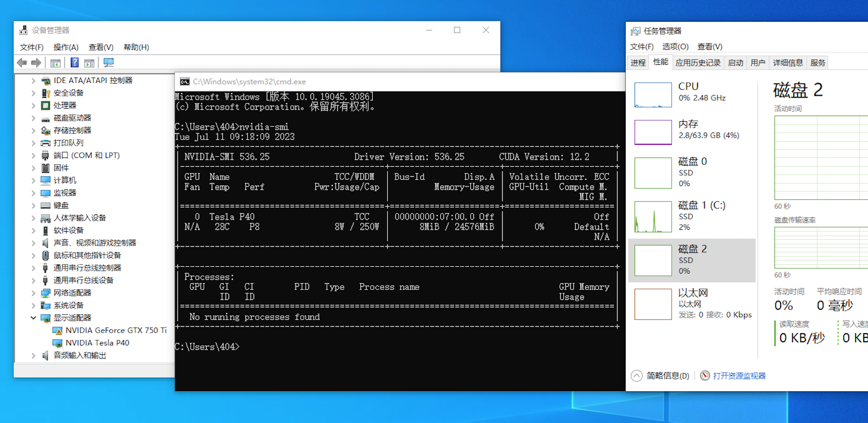Click the show/hide action pane icon

pyautogui.click(x=89, y=63)
